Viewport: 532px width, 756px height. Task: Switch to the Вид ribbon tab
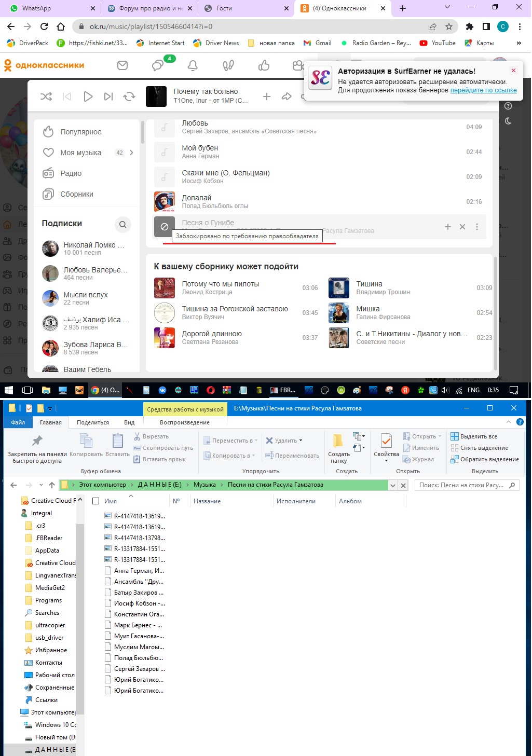129,422
